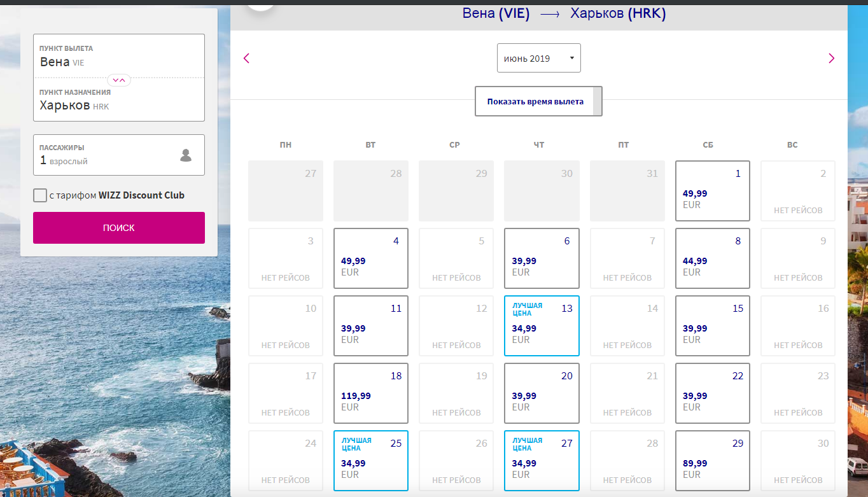Click June 5 cell with no flights

click(x=456, y=258)
